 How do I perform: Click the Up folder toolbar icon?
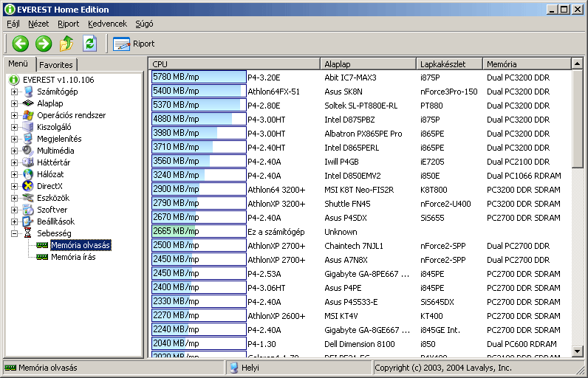pyautogui.click(x=66, y=44)
